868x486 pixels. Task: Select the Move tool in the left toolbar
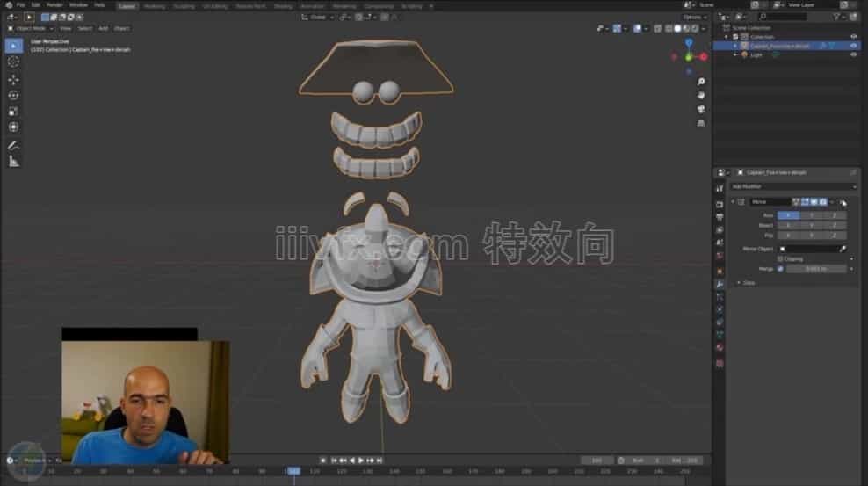(x=13, y=79)
